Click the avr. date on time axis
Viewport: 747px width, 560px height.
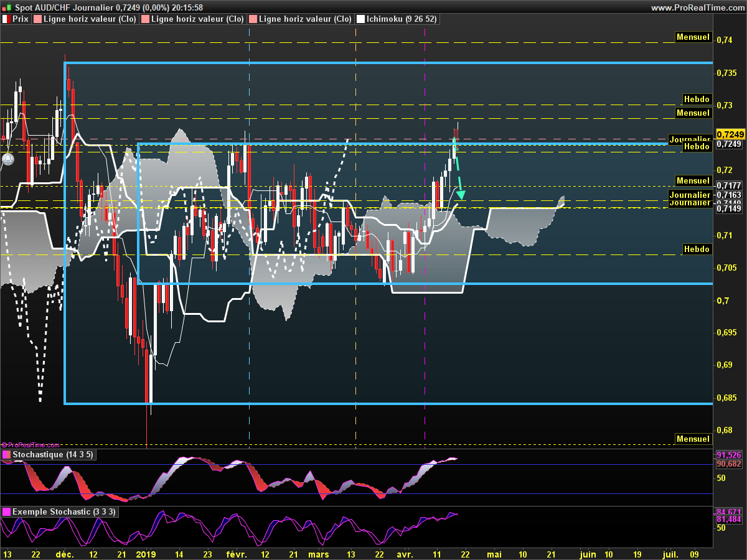tap(405, 554)
